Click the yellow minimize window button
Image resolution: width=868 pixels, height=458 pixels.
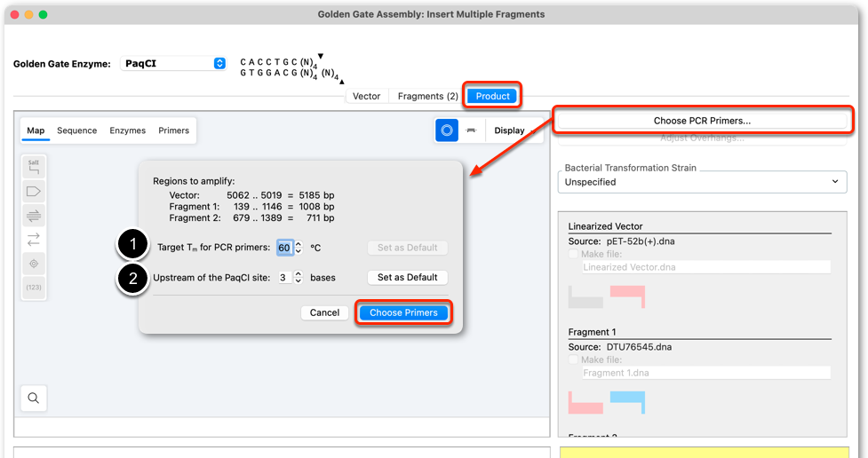(x=28, y=14)
